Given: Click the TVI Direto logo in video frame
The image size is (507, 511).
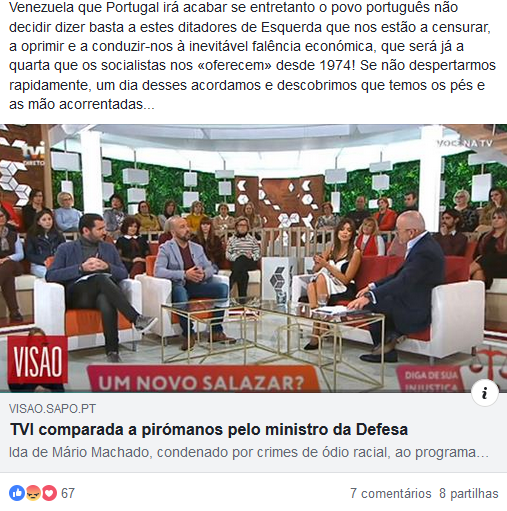Looking at the screenshot, I should coord(34,154).
